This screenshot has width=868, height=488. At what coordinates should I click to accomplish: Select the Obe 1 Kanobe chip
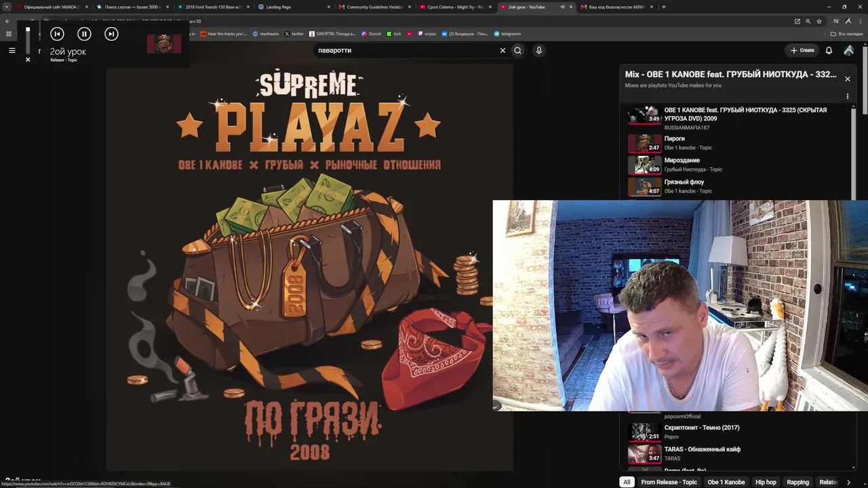(x=726, y=482)
